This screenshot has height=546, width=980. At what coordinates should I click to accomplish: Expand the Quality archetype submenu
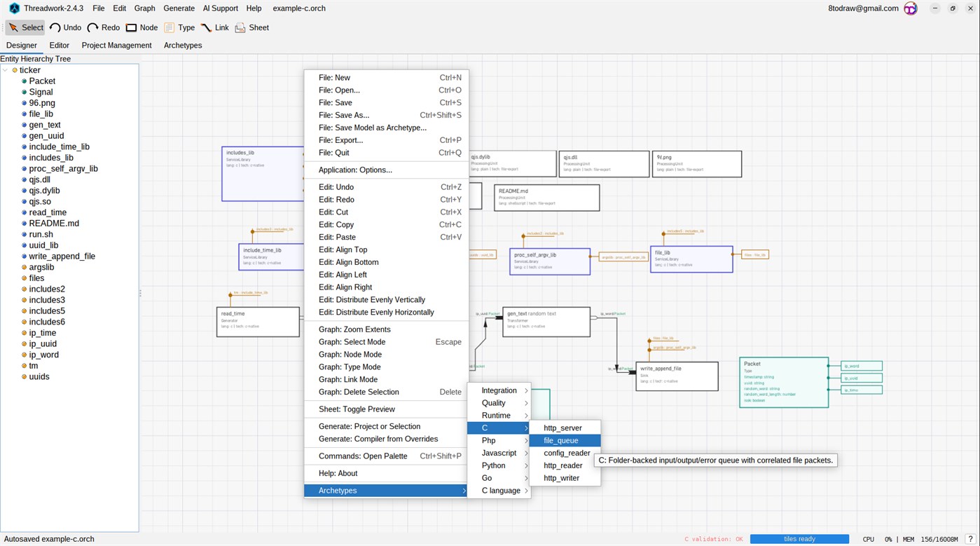point(499,403)
